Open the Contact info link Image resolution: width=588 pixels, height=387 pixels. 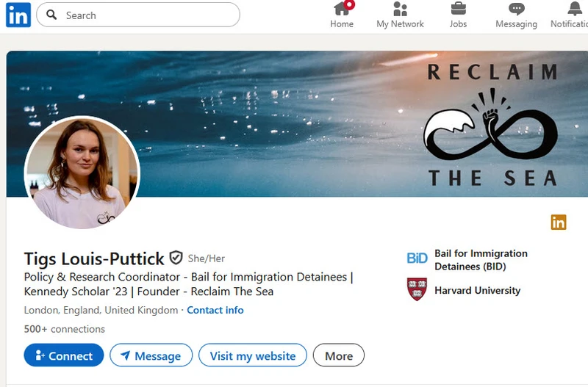pos(215,310)
